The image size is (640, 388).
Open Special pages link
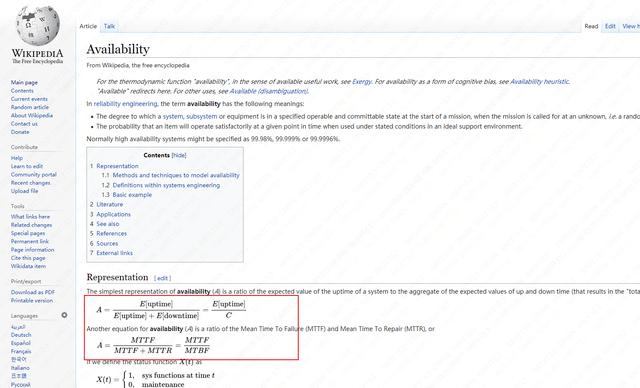click(x=28, y=233)
